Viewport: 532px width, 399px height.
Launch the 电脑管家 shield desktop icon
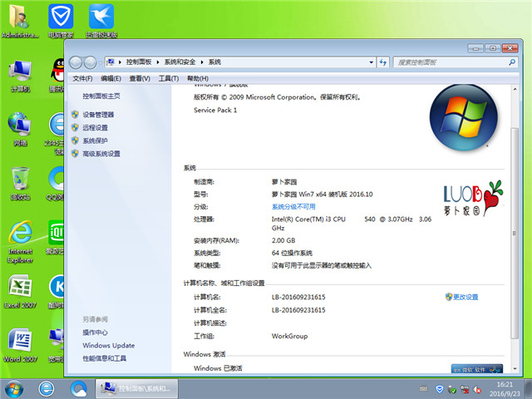pos(61,21)
